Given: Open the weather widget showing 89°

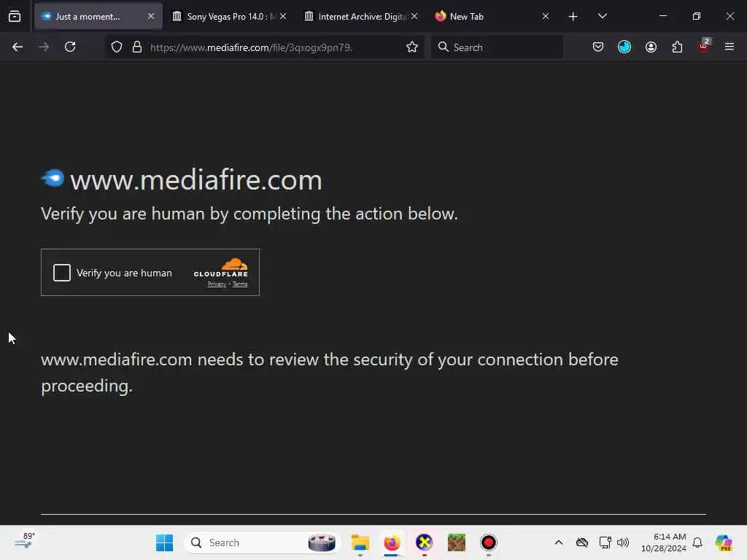Looking at the screenshot, I should 25,541.
